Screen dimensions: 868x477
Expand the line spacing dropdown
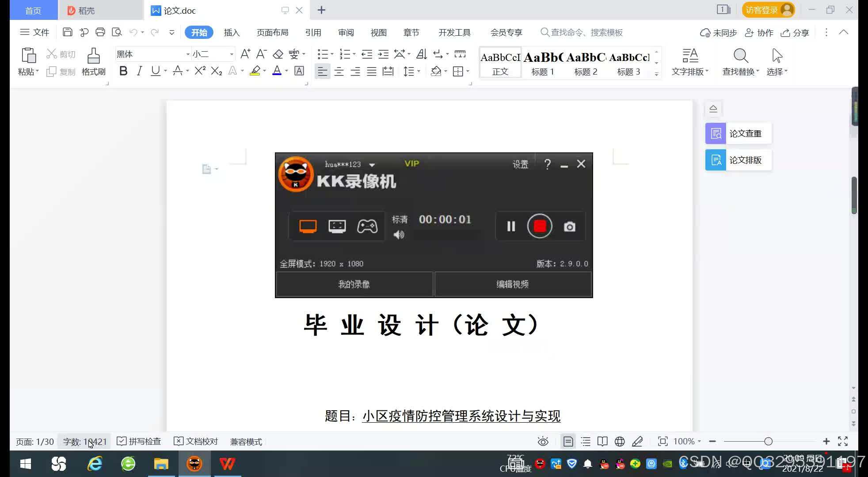pyautogui.click(x=419, y=71)
